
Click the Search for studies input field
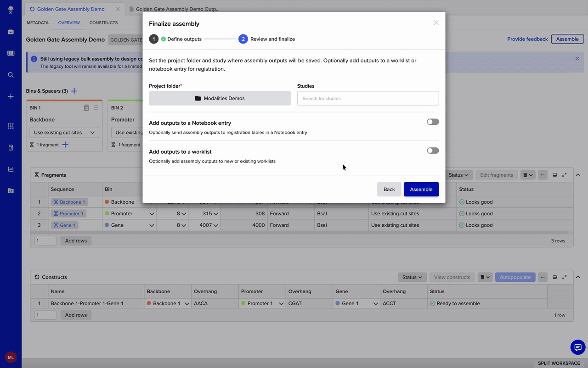367,98
